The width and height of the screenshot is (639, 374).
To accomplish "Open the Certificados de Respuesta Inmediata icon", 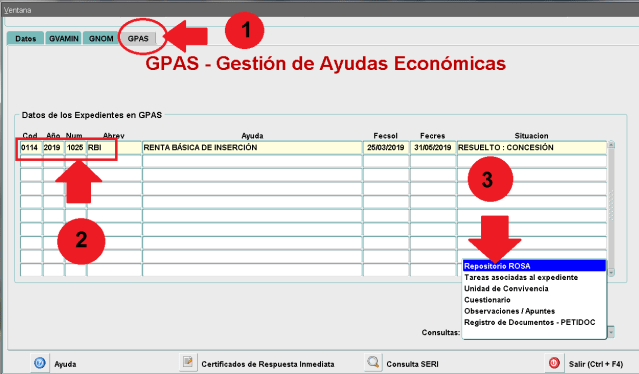I will coord(188,362).
